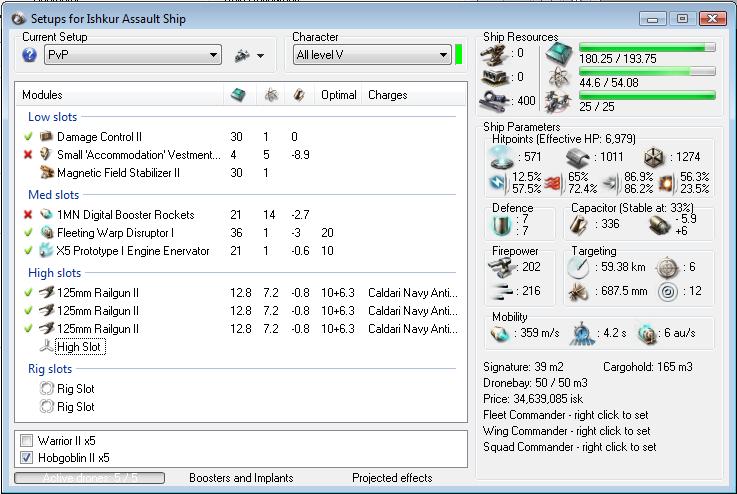Enable the Warrior II x5 drones checkbox

coord(27,440)
